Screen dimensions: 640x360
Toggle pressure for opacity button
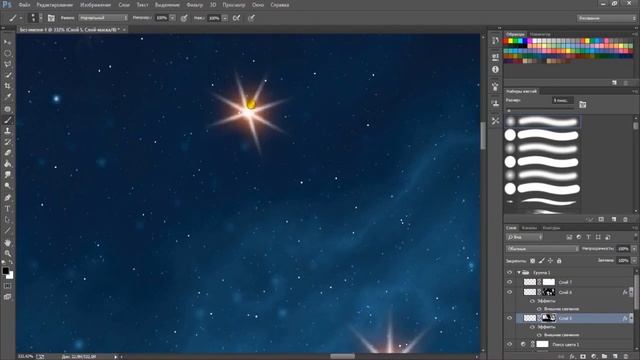click(x=184, y=18)
